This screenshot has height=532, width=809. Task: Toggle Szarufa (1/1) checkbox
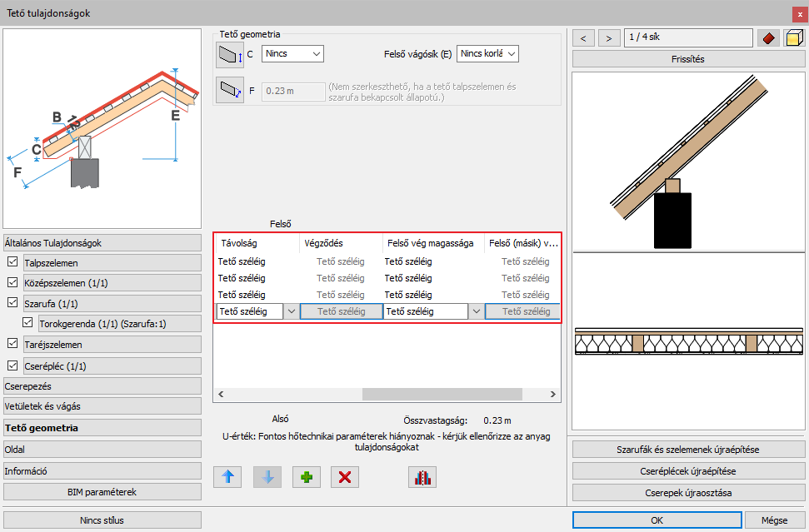[x=12, y=302]
